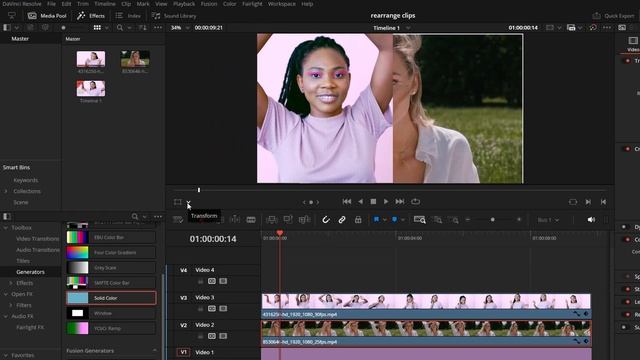
Task: Expand the Collections smart bin
Action: (x=6, y=191)
